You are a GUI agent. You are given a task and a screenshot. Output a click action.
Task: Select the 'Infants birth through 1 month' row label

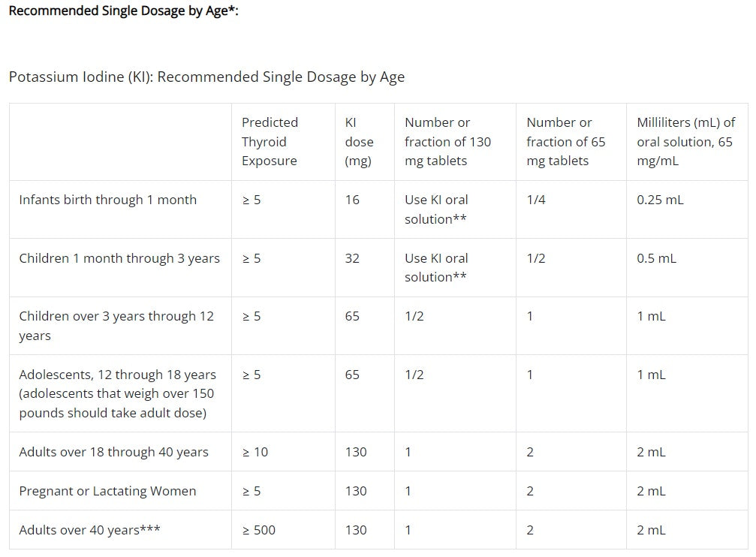point(107,200)
